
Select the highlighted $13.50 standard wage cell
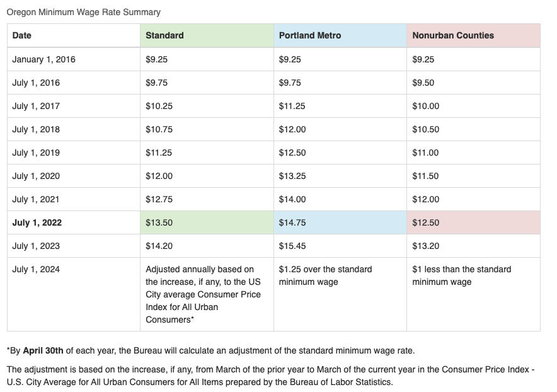tap(207, 223)
